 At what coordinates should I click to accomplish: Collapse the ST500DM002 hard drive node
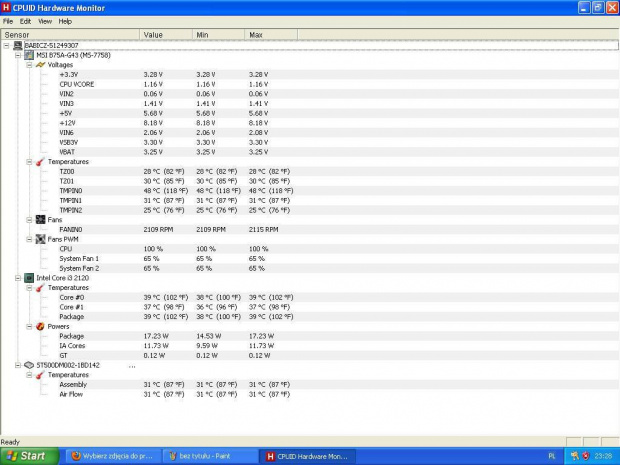click(x=18, y=365)
